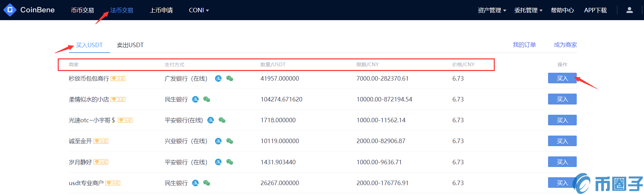Click 认证 badge next to 秒放币包包商行
The width and height of the screenshot is (644, 195).
click(x=118, y=79)
